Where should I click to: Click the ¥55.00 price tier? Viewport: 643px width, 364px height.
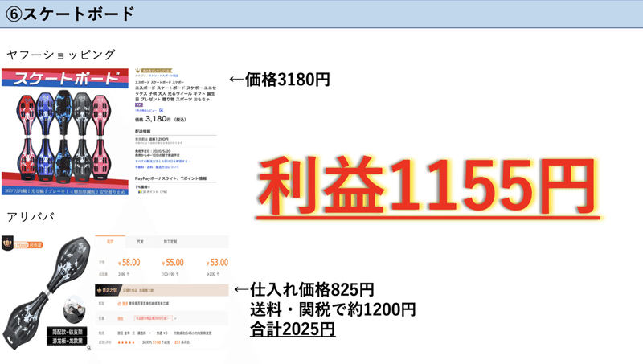point(173,262)
